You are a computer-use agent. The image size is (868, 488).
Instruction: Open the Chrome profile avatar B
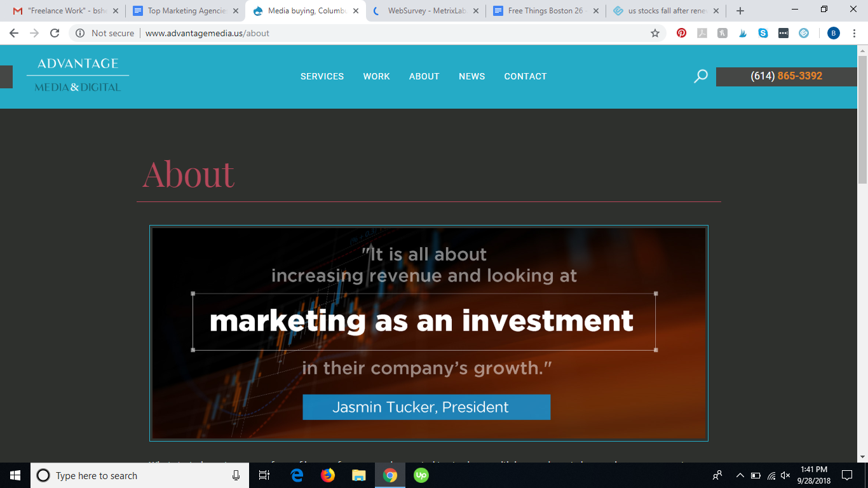834,33
